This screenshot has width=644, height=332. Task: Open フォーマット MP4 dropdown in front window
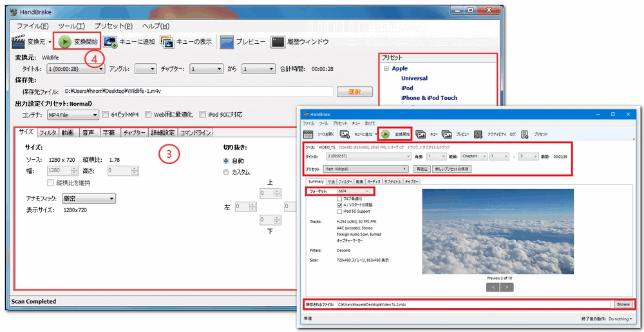(x=354, y=191)
